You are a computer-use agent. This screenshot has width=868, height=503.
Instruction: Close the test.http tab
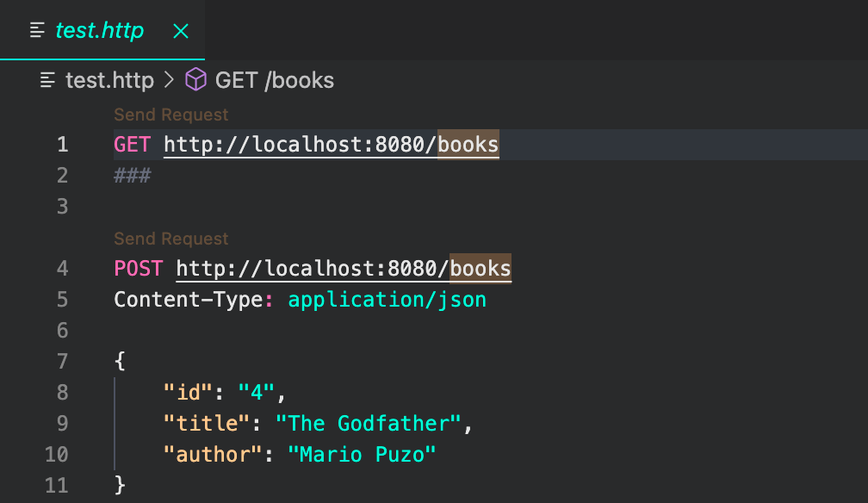point(179,28)
